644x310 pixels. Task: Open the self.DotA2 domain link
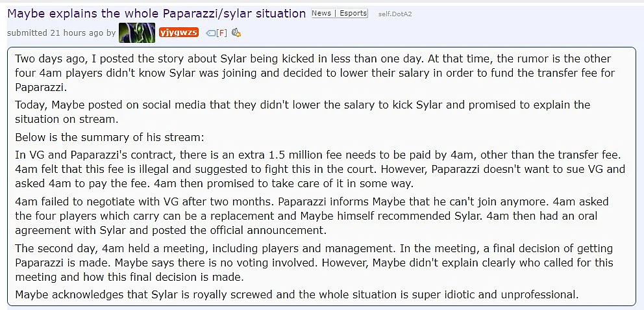[395, 14]
